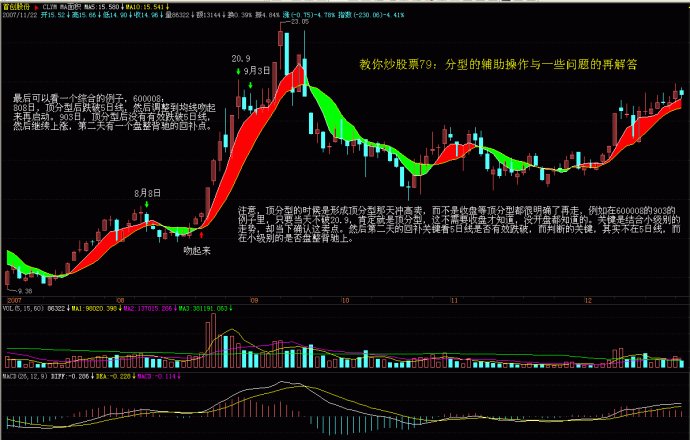This screenshot has width=690, height=440.
Task: Click the 8月8日 date annotation
Action: pos(147,193)
